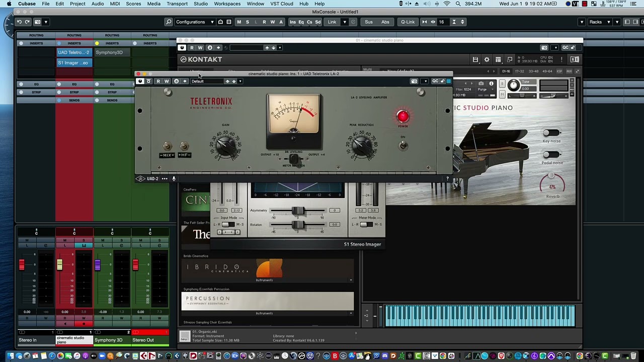Open the UAD-2 three-dots menu
644x362 pixels.
click(x=165, y=178)
